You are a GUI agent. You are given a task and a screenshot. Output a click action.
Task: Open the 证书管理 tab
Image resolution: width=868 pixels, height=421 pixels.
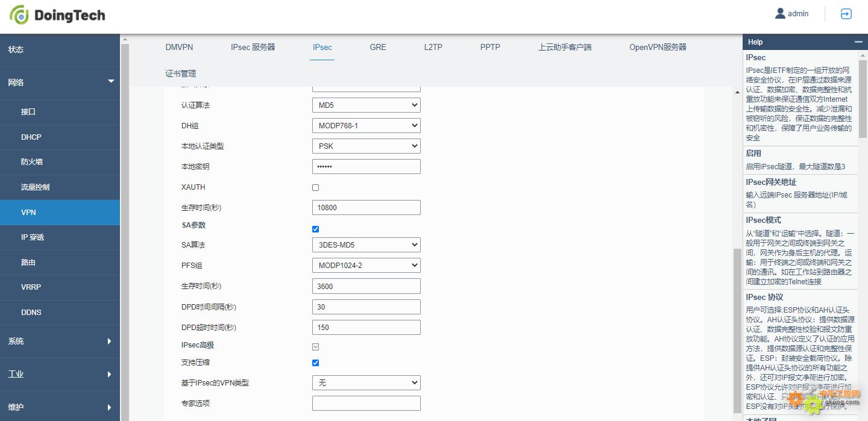tap(181, 73)
